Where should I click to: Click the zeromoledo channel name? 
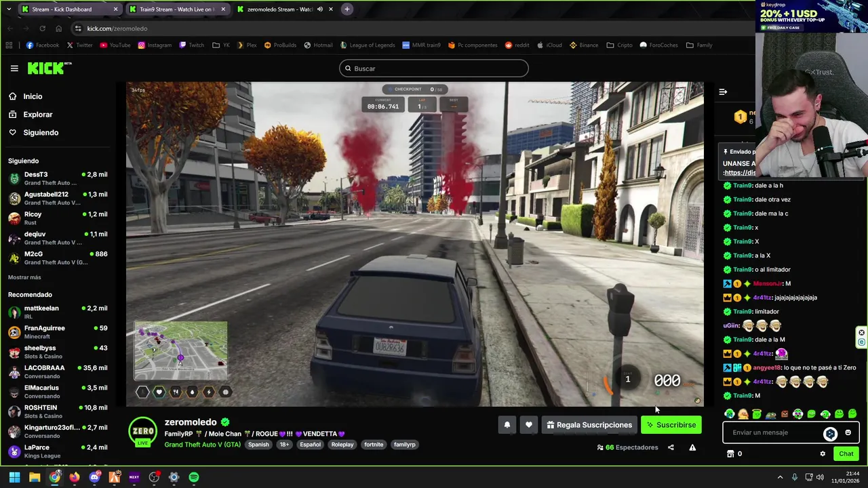click(191, 422)
